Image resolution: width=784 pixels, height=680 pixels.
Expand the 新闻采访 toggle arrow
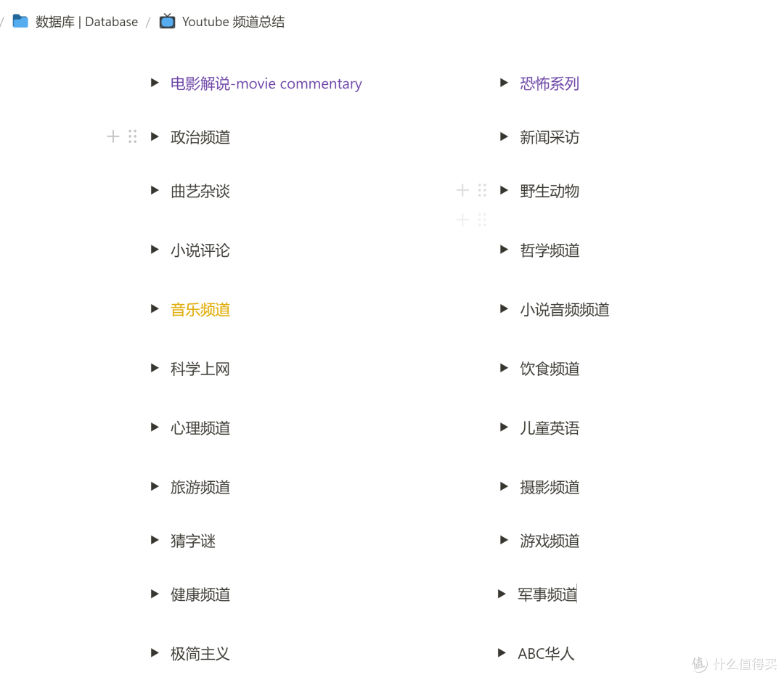pyautogui.click(x=504, y=136)
